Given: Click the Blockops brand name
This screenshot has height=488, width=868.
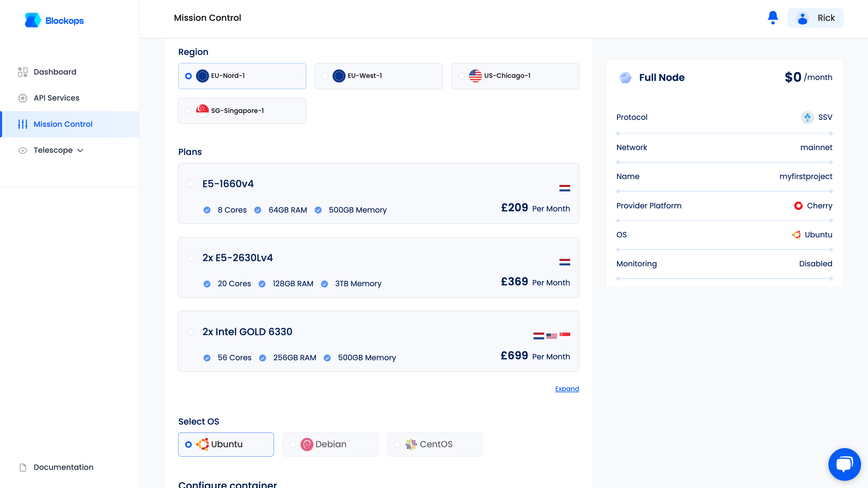Looking at the screenshot, I should [x=64, y=21].
